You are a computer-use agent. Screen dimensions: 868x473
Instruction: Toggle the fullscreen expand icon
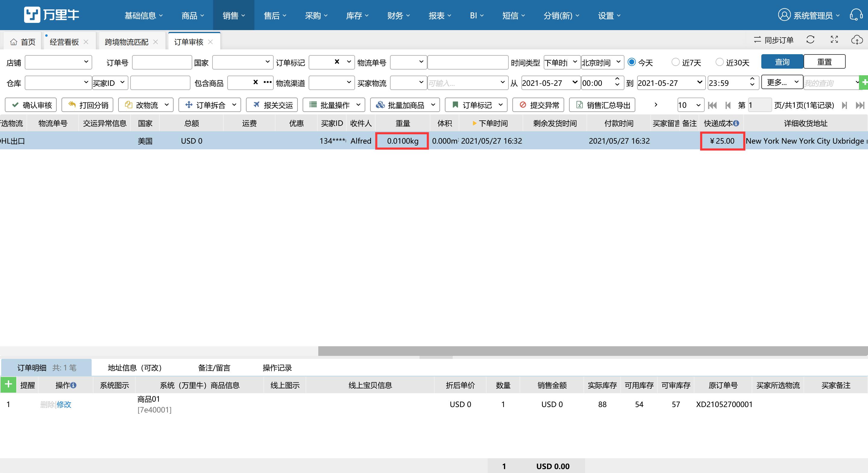[834, 40]
